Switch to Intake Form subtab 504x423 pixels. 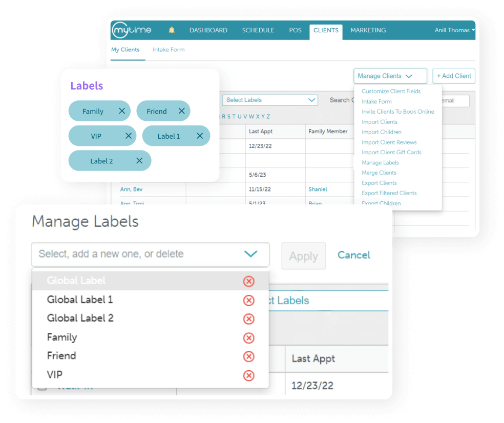click(x=169, y=50)
